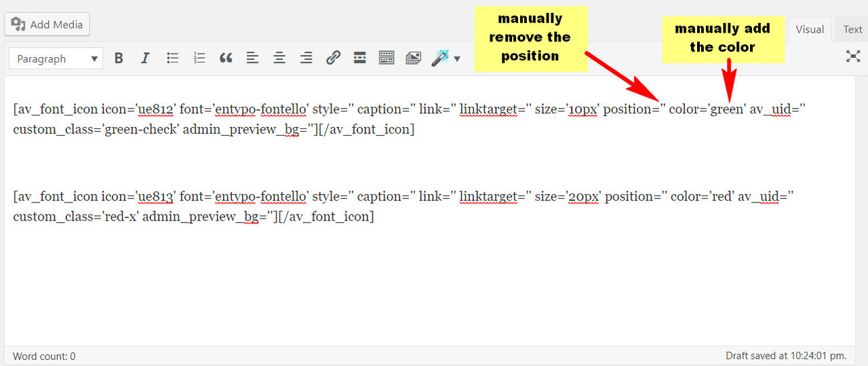Viewport: 868px width, 366px height.
Task: Click the icon='ue812' attribute text
Action: click(x=139, y=109)
